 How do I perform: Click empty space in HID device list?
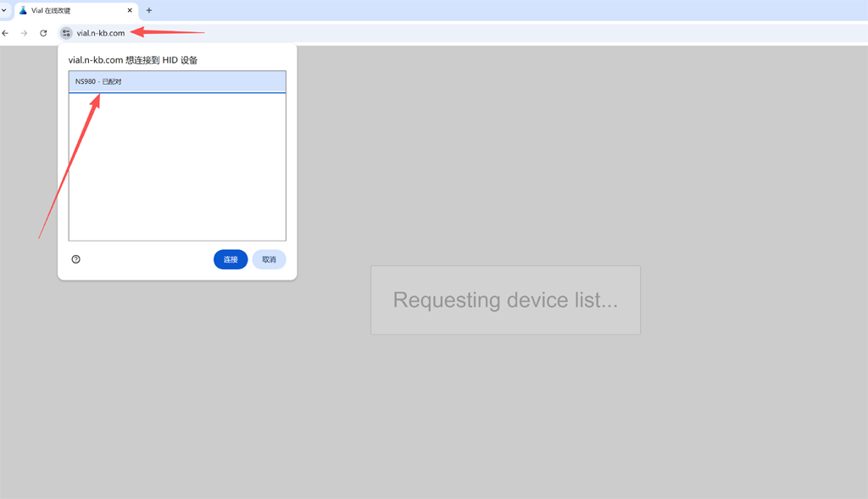[176, 169]
